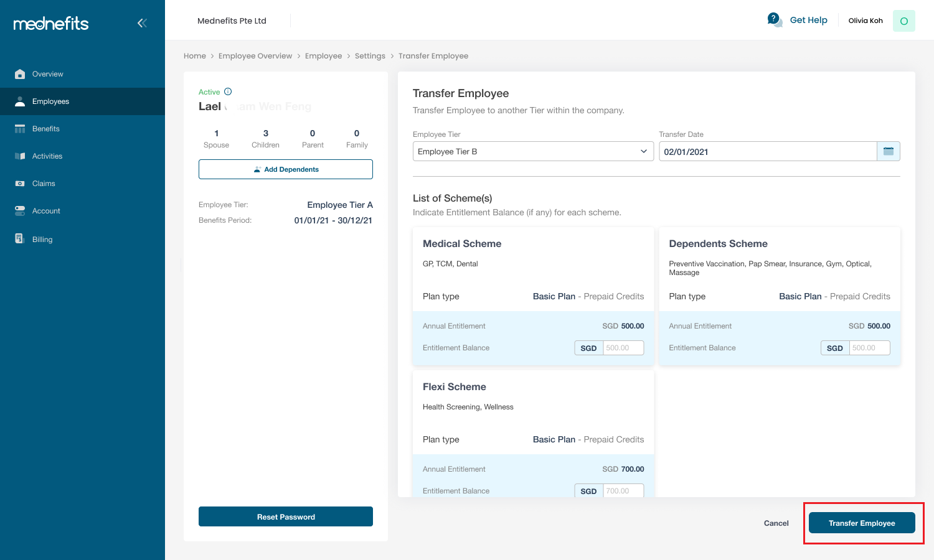Click Add Dependents for this employee
This screenshot has height=560, width=934.
[285, 169]
